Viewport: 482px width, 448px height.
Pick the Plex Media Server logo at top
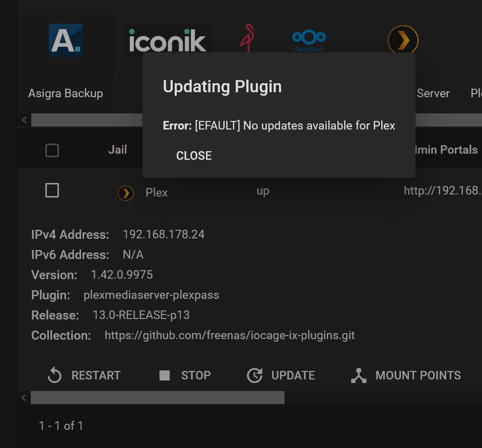coord(403,40)
